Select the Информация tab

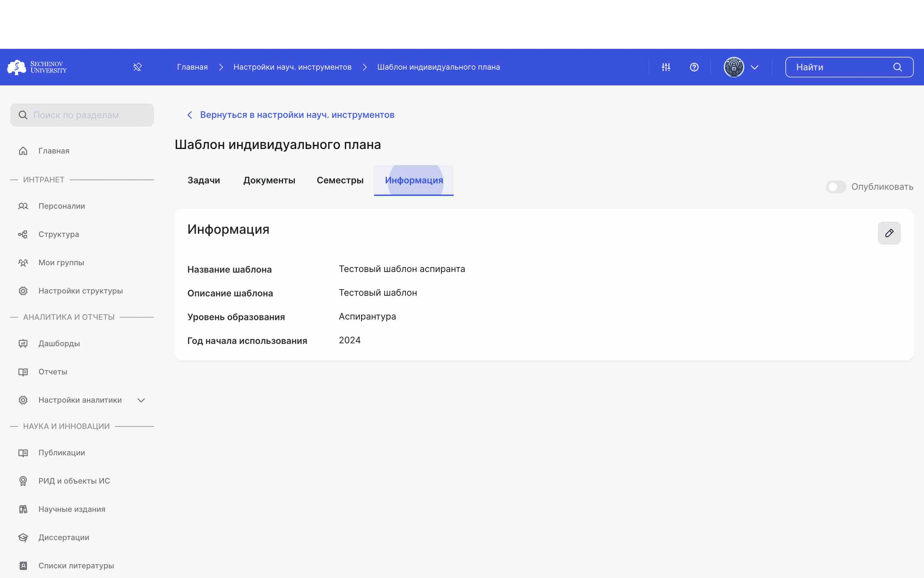pos(414,180)
